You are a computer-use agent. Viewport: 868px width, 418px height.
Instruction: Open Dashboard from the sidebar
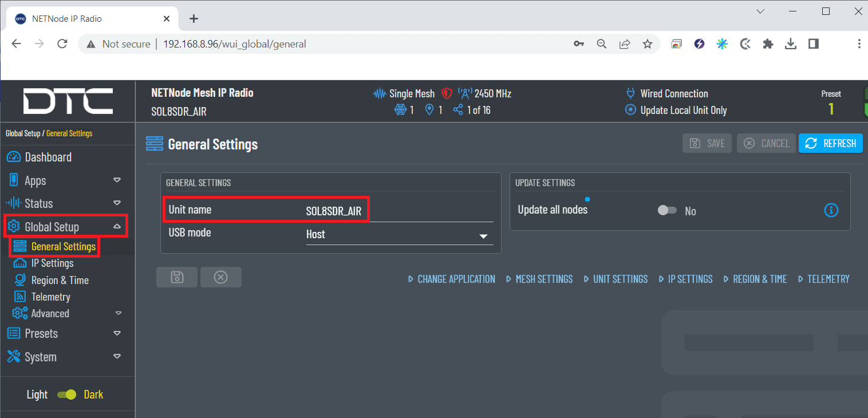48,157
